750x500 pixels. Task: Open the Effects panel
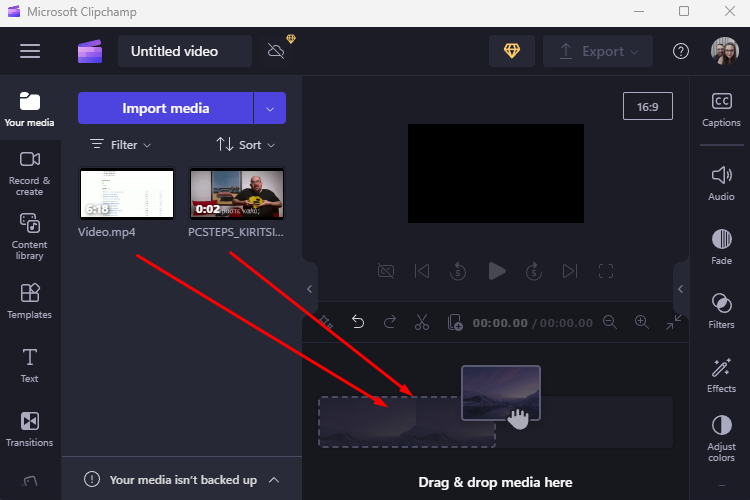pyautogui.click(x=721, y=375)
